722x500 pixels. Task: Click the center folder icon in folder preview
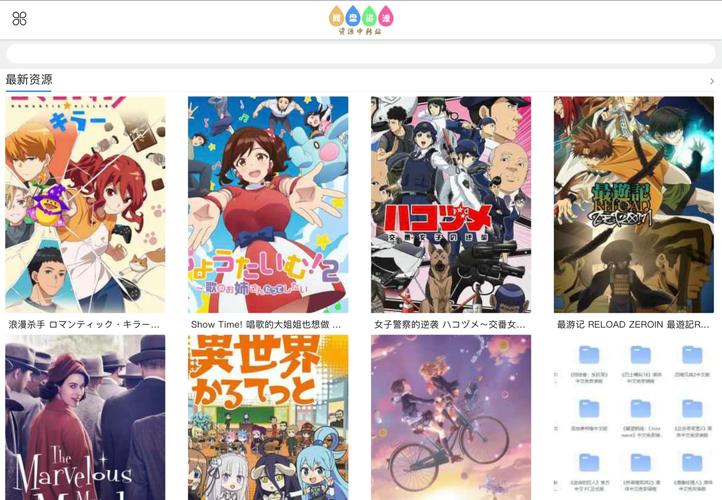[640, 408]
